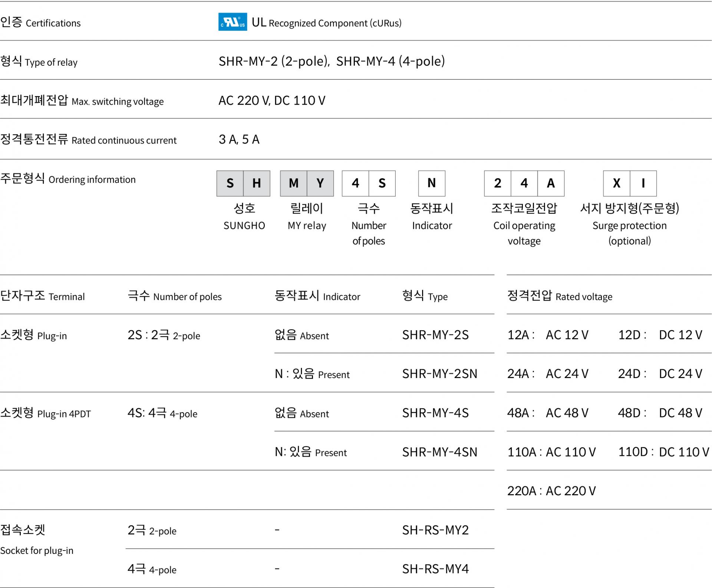This screenshot has height=588, width=712.
Task: Click the 'Rated voltage' column header
Action: tap(560, 296)
